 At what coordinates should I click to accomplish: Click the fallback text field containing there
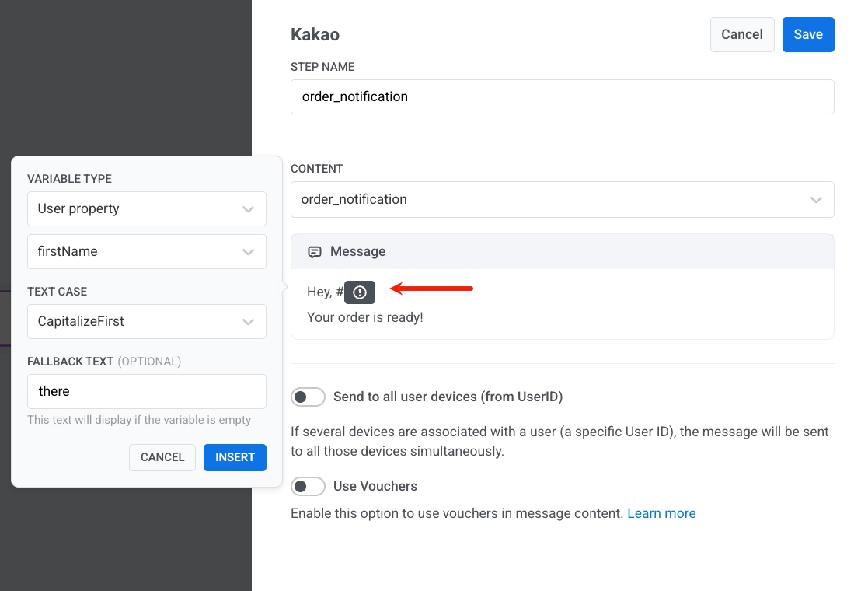pos(146,391)
